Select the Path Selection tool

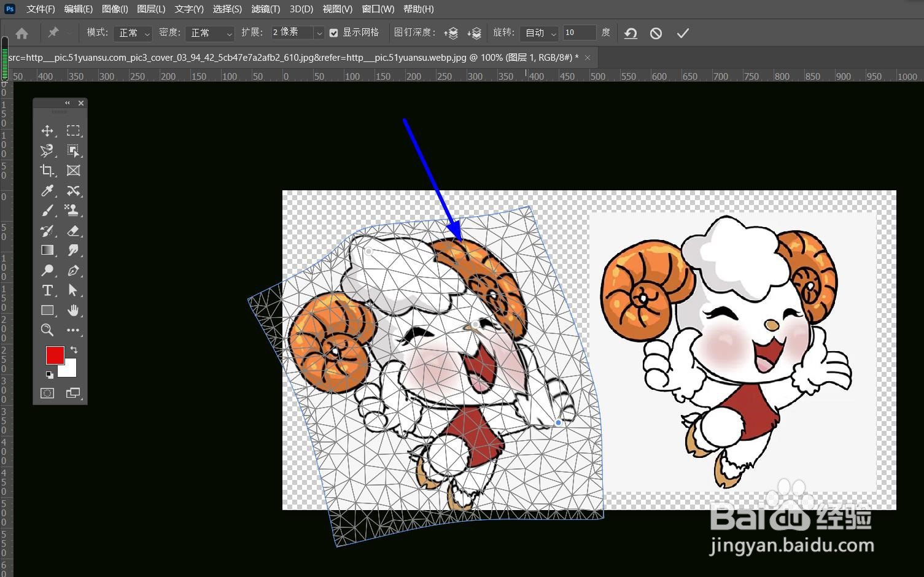73,290
